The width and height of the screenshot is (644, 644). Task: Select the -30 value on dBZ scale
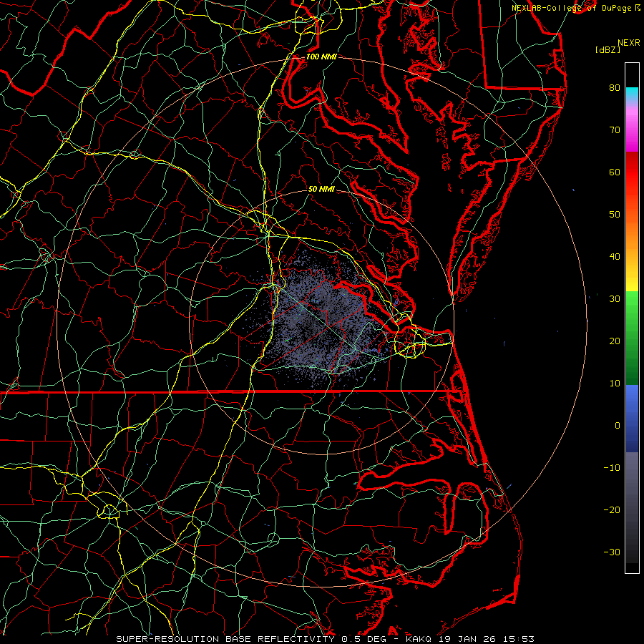pos(611,552)
